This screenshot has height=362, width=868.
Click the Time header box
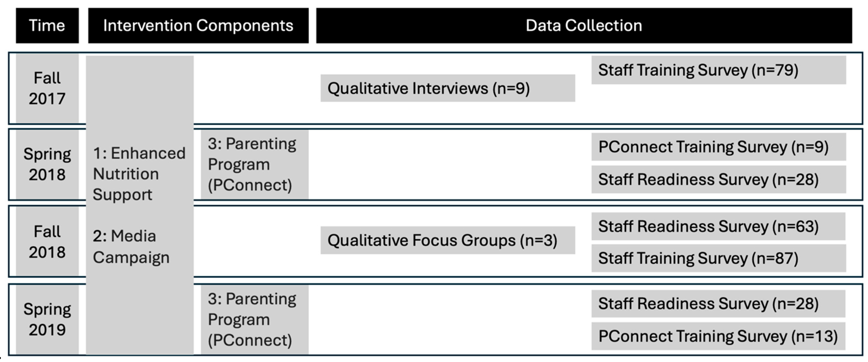click(x=47, y=26)
